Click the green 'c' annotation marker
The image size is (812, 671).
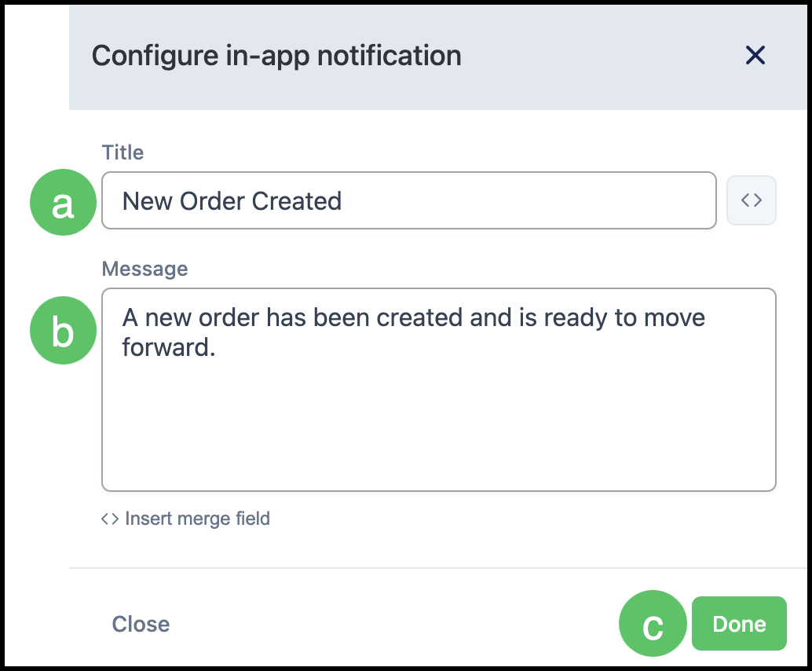pyautogui.click(x=653, y=623)
